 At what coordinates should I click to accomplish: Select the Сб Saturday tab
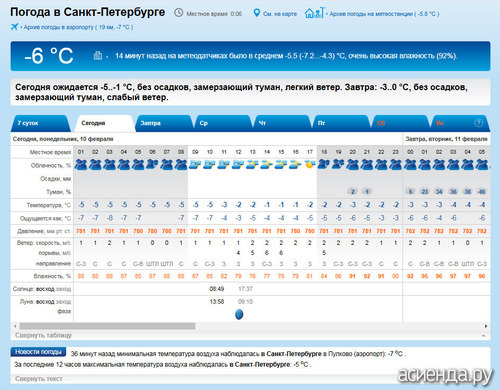pyautogui.click(x=400, y=123)
